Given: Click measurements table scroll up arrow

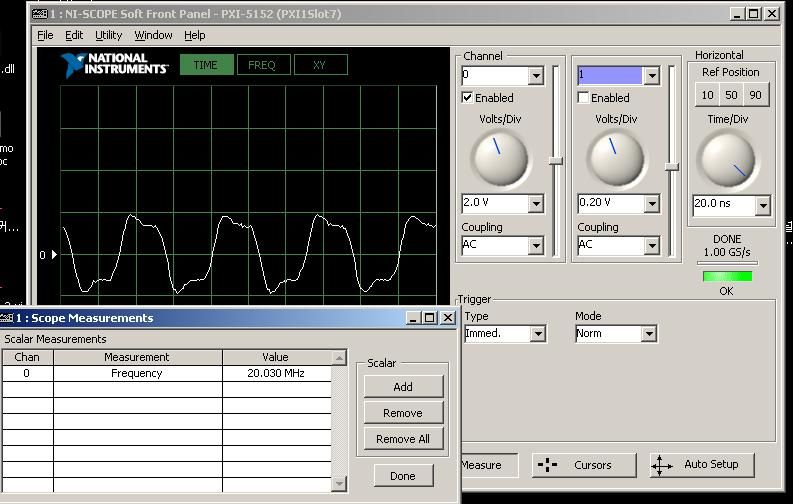Looking at the screenshot, I should [339, 358].
